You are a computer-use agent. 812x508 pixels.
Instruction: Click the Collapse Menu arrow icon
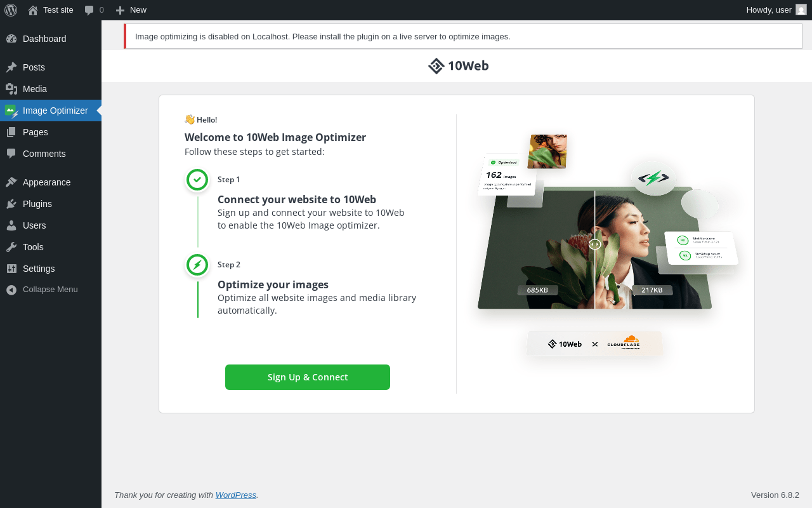tap(11, 290)
